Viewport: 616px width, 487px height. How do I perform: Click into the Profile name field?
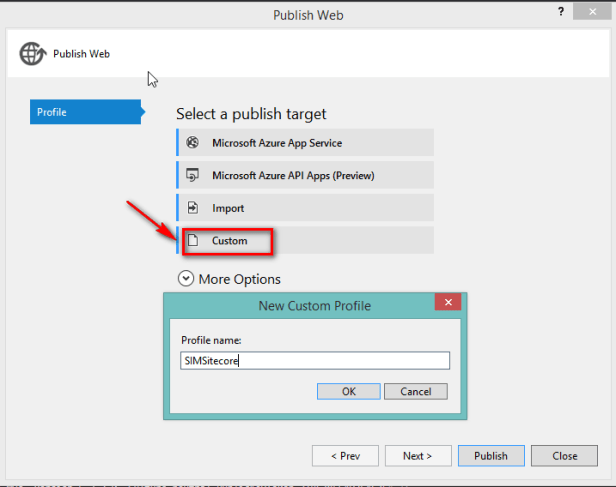[315, 361]
